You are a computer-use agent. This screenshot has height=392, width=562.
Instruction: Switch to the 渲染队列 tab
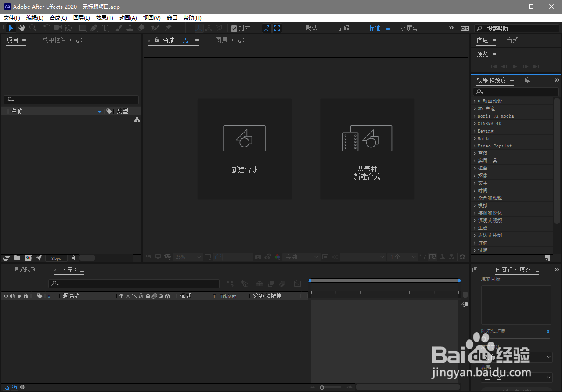coord(25,270)
